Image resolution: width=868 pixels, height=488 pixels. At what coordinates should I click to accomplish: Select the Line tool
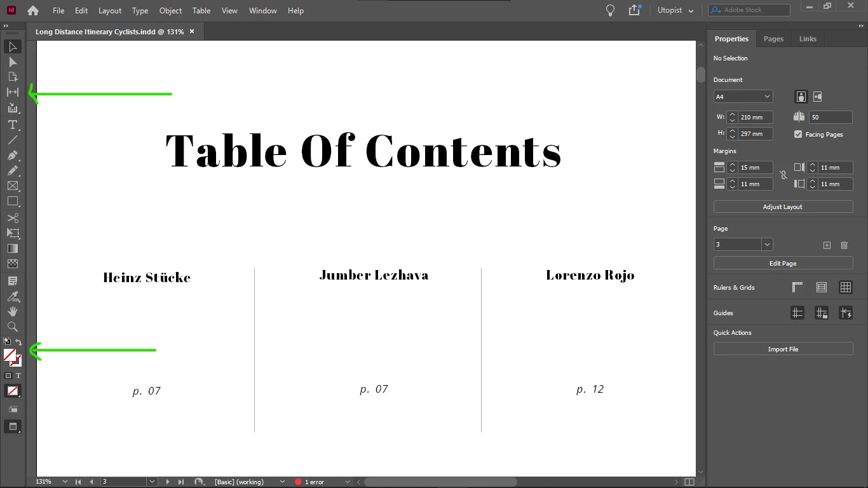pos(13,140)
